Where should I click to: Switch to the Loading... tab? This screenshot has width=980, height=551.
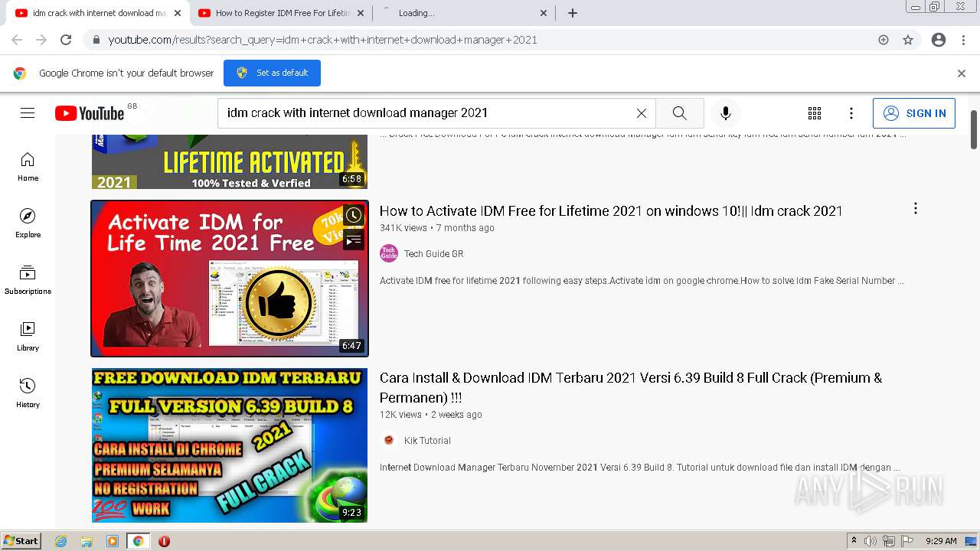click(x=463, y=13)
